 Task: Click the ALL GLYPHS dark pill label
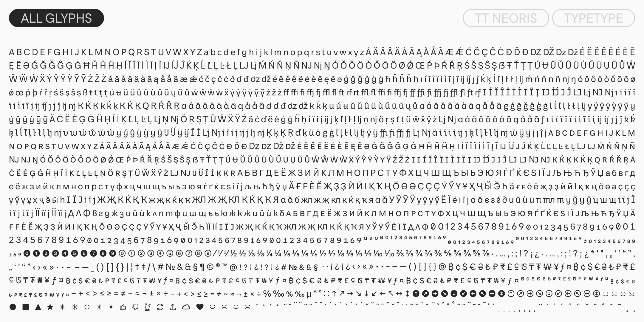(56, 18)
